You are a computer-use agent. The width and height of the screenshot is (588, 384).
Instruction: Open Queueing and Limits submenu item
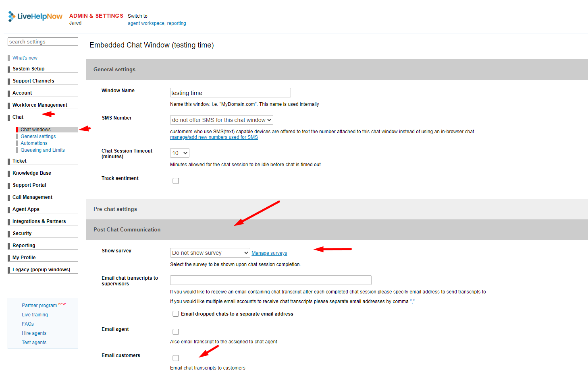pyautogui.click(x=43, y=150)
